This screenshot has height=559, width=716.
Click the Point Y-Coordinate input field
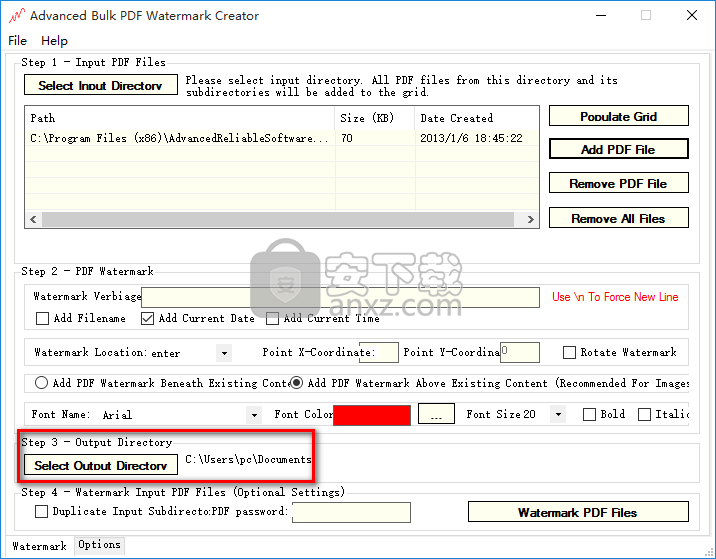click(520, 353)
